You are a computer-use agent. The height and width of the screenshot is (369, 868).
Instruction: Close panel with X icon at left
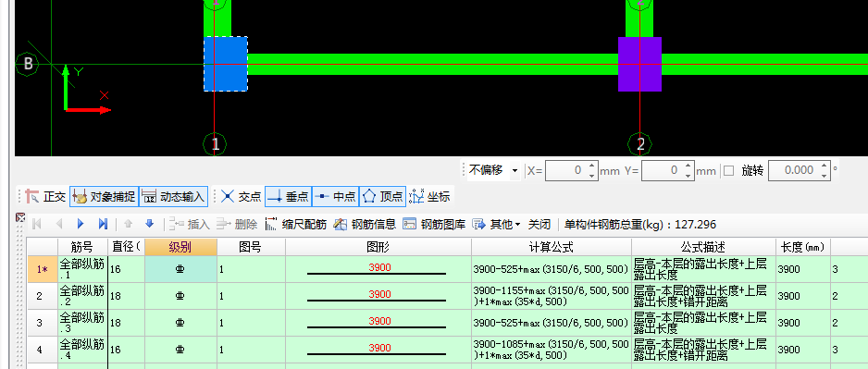[x=20, y=217]
